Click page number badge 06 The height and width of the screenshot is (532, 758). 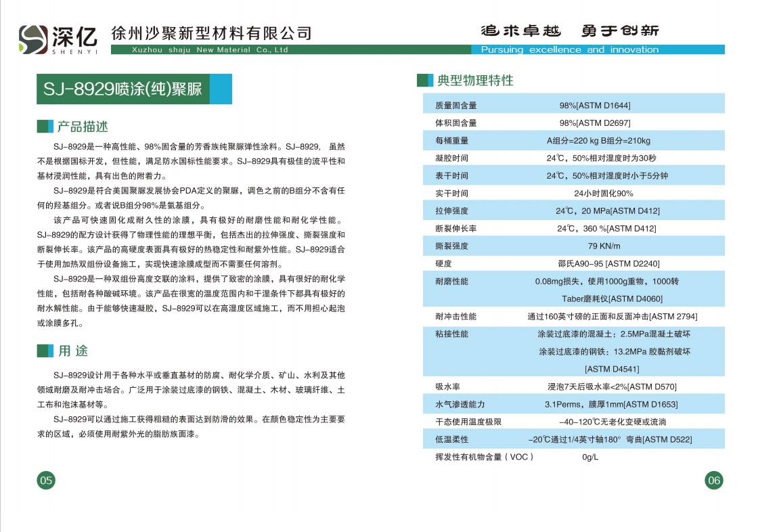click(x=714, y=481)
